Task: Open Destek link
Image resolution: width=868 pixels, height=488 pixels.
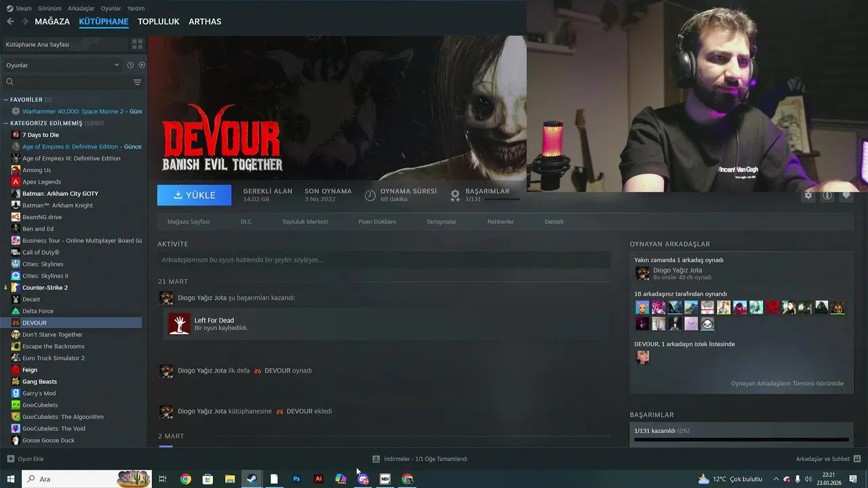Action: tap(554, 222)
